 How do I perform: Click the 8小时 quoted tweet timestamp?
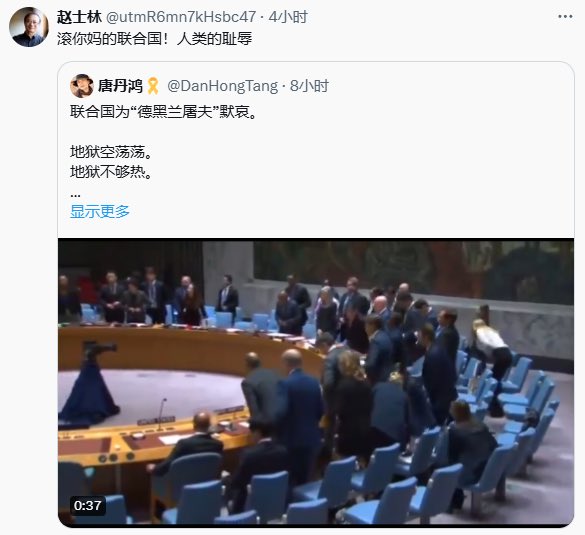click(x=309, y=86)
